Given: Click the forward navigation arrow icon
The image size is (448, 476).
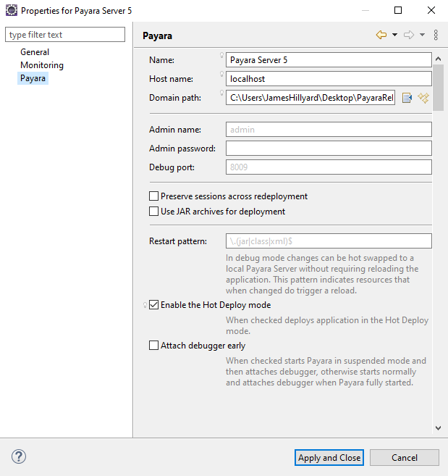Looking at the screenshot, I should 409,35.
